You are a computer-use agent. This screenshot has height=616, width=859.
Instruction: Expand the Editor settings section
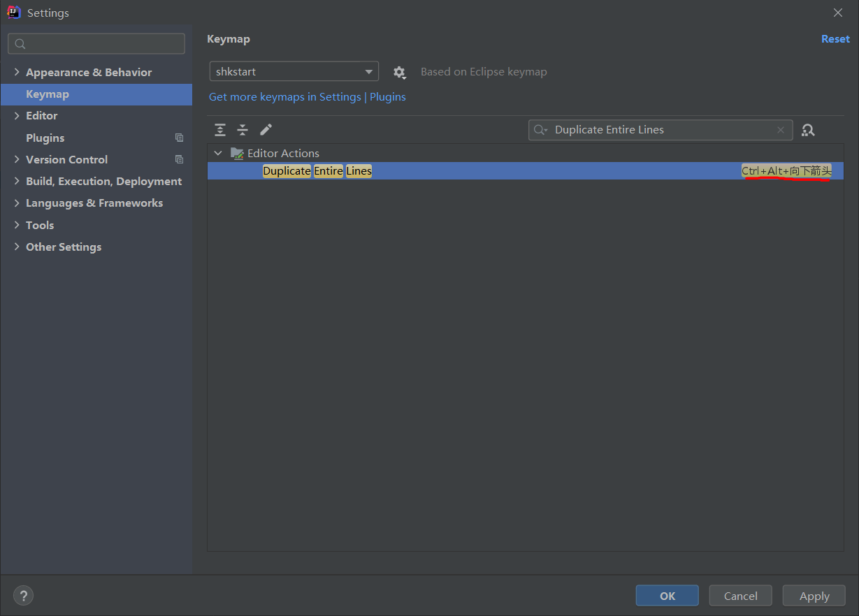pos(17,116)
